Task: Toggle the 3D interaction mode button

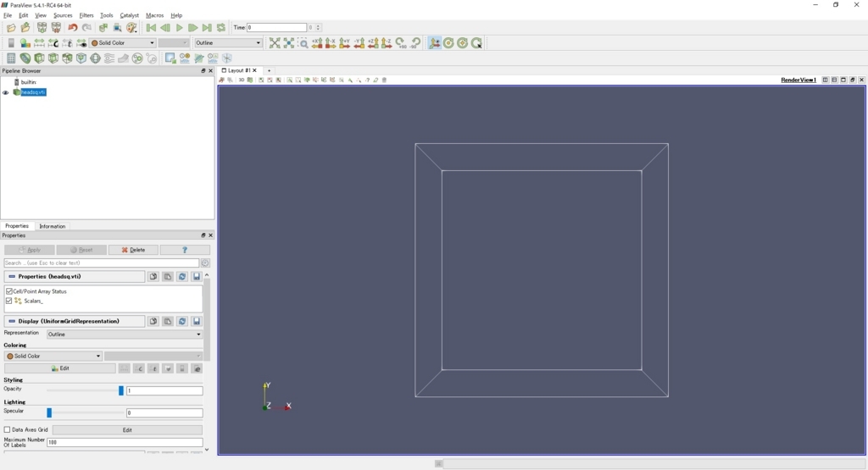Action: (x=242, y=80)
